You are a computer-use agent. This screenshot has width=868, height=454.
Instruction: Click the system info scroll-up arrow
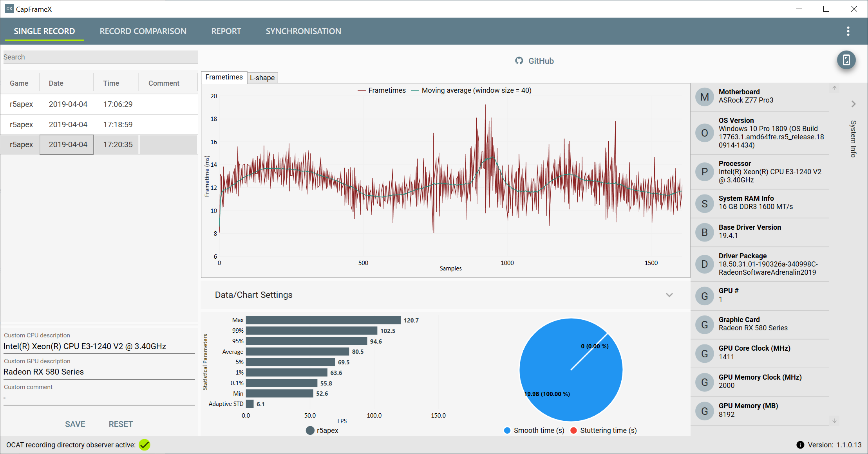pyautogui.click(x=834, y=88)
